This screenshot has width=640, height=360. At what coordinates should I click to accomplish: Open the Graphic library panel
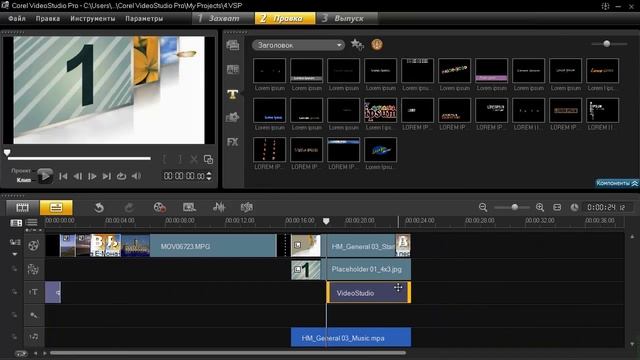pyautogui.click(x=233, y=118)
